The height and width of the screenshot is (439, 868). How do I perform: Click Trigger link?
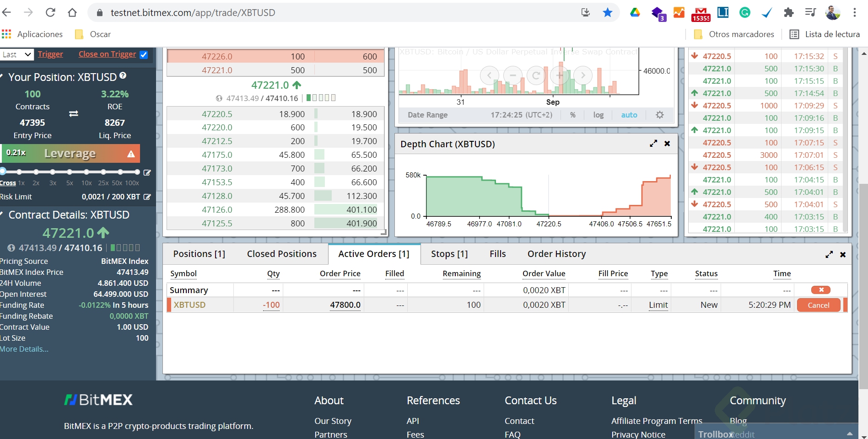50,54
